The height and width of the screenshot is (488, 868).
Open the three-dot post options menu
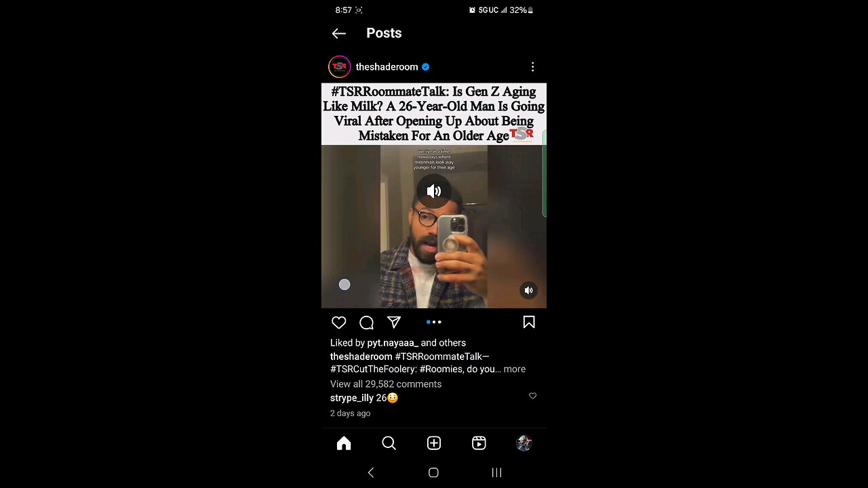tap(532, 67)
